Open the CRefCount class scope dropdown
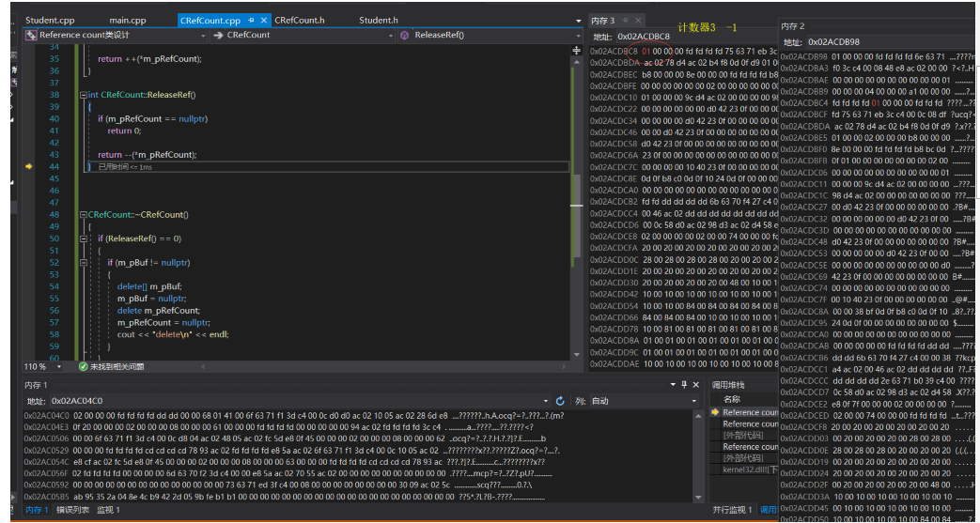Viewport: 980px width, 523px height. coord(391,36)
